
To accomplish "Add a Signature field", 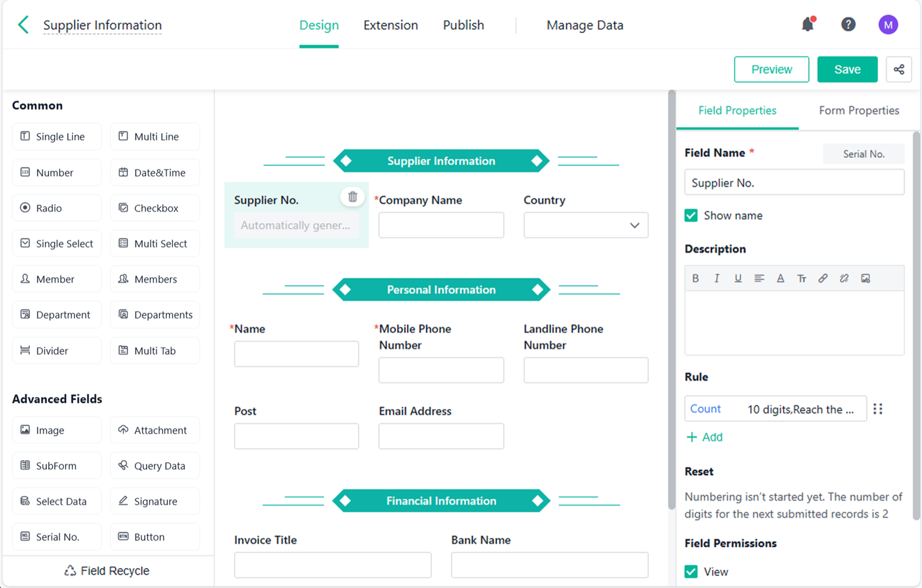I will pyautogui.click(x=155, y=501).
